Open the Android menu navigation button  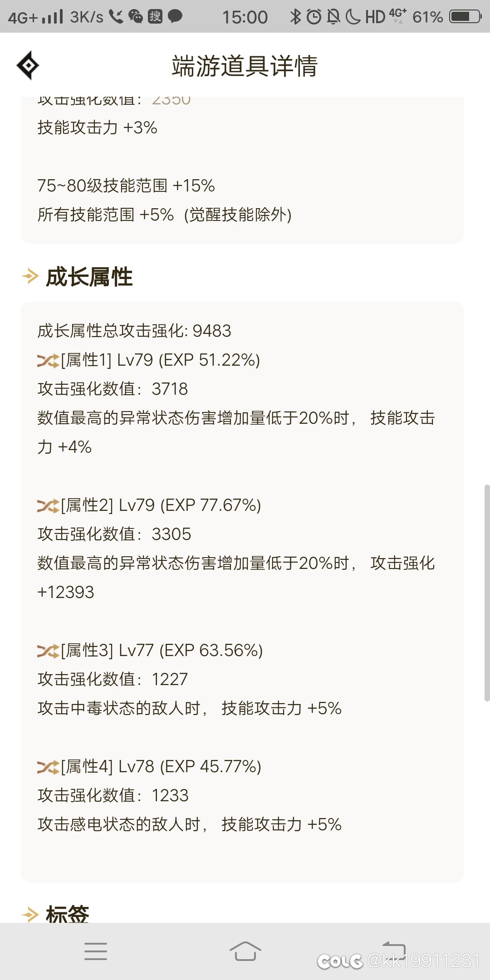pos(96,951)
